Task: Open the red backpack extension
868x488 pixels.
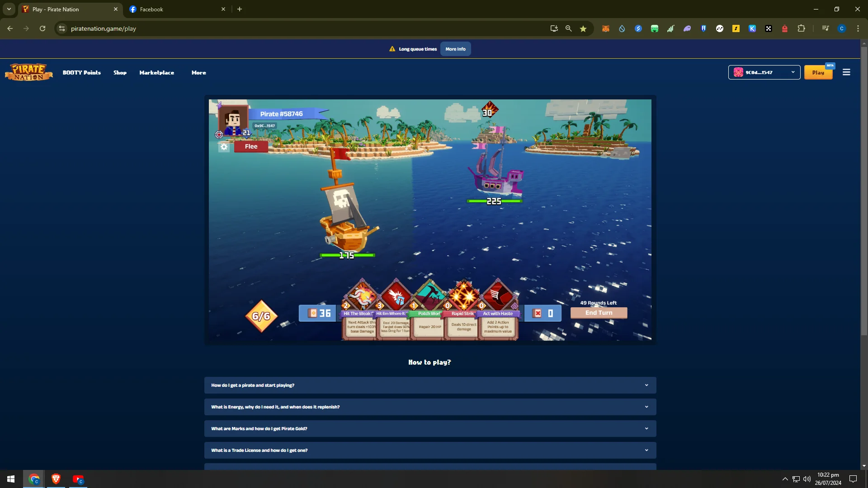Action: 785,28
